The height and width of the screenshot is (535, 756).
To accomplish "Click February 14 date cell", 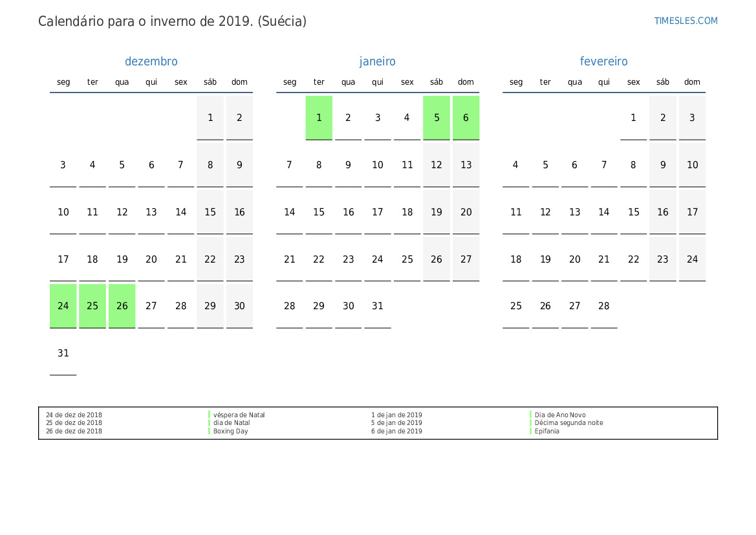I will [x=604, y=212].
